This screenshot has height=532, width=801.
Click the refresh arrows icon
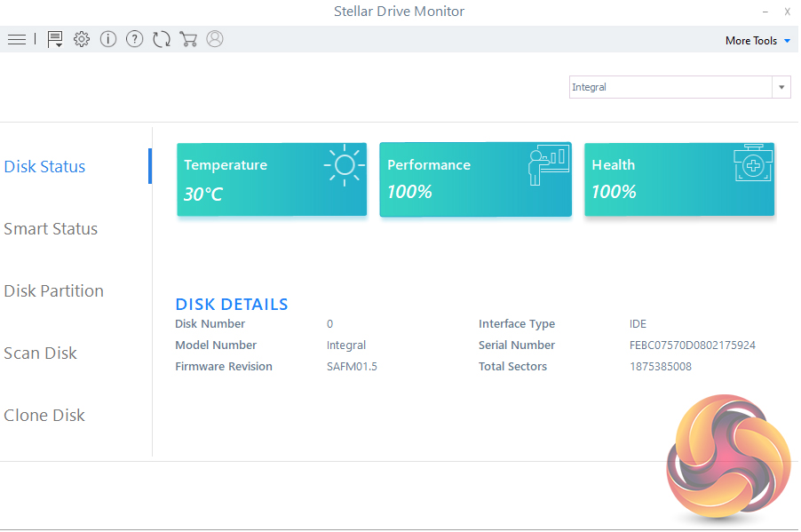tap(161, 39)
